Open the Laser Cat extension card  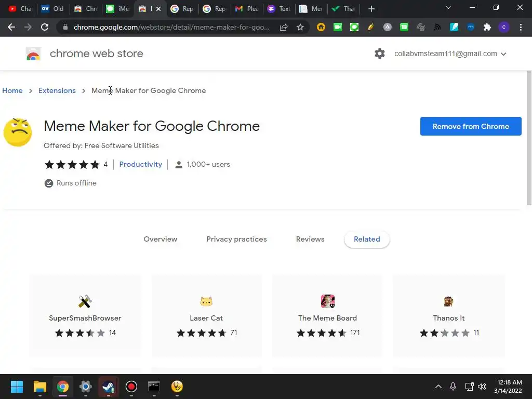pyautogui.click(x=206, y=315)
